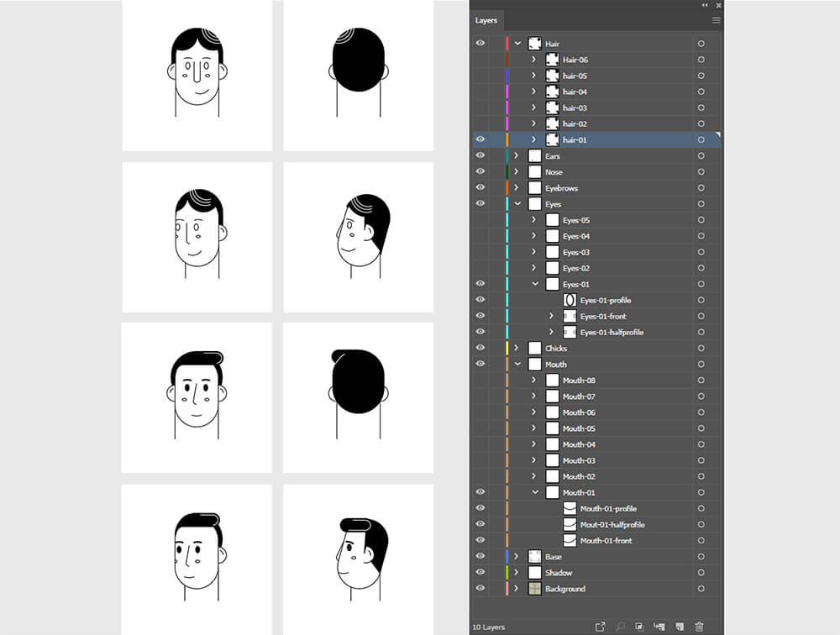Show the Eyes-01-front sublayer

pos(480,316)
